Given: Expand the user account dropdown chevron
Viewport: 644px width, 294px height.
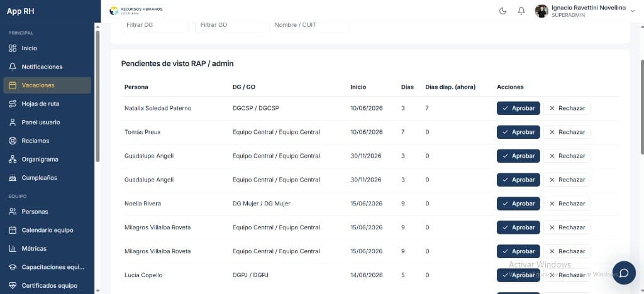Looking at the screenshot, I should (632, 11).
